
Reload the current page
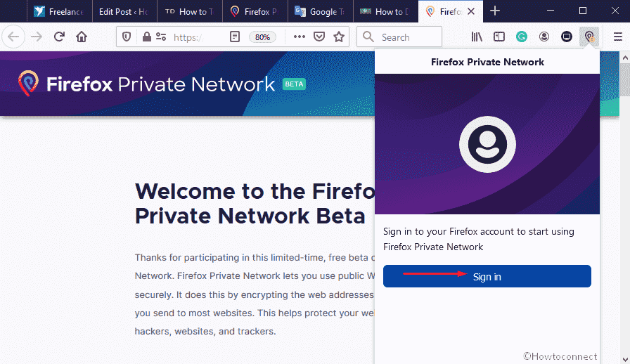pyautogui.click(x=59, y=37)
